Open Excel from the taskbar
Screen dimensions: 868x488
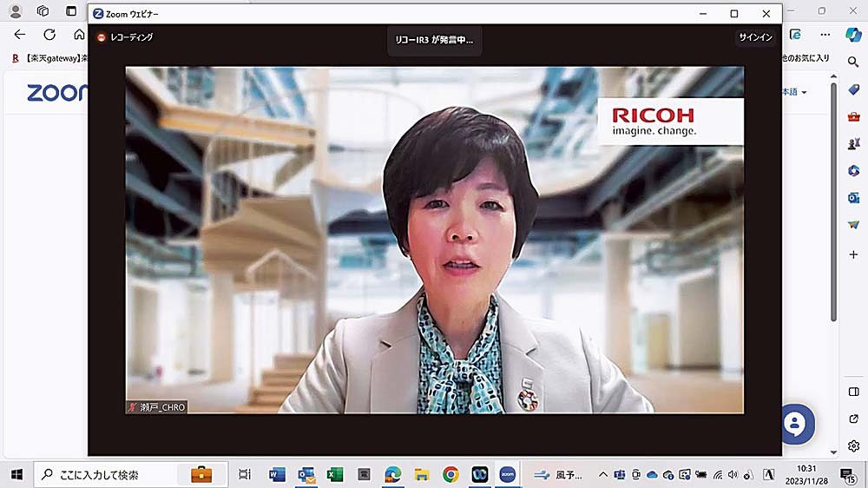click(x=334, y=474)
